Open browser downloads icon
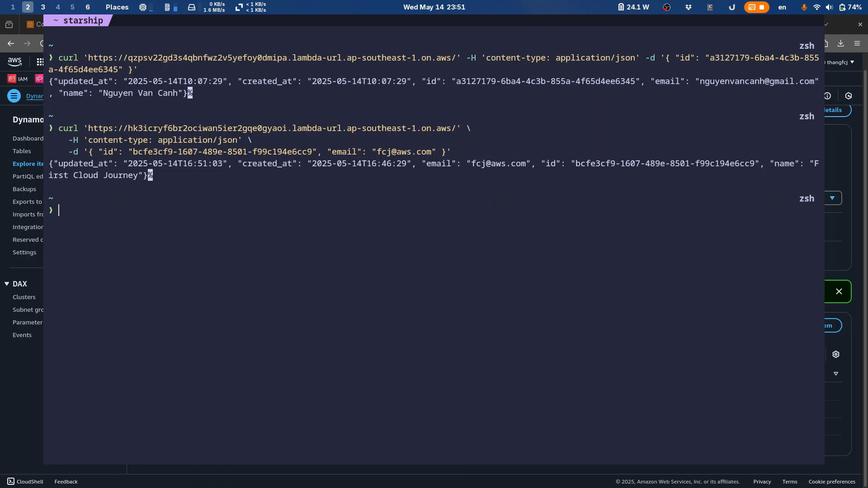868x488 pixels. tap(840, 43)
